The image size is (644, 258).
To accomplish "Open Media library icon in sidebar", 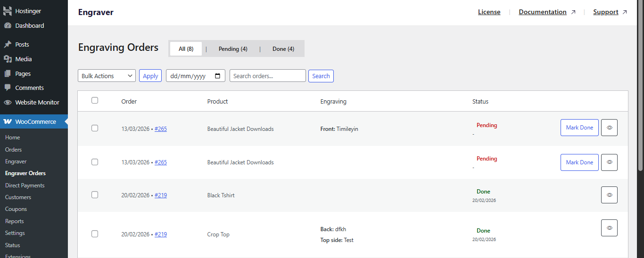I will tap(8, 59).
